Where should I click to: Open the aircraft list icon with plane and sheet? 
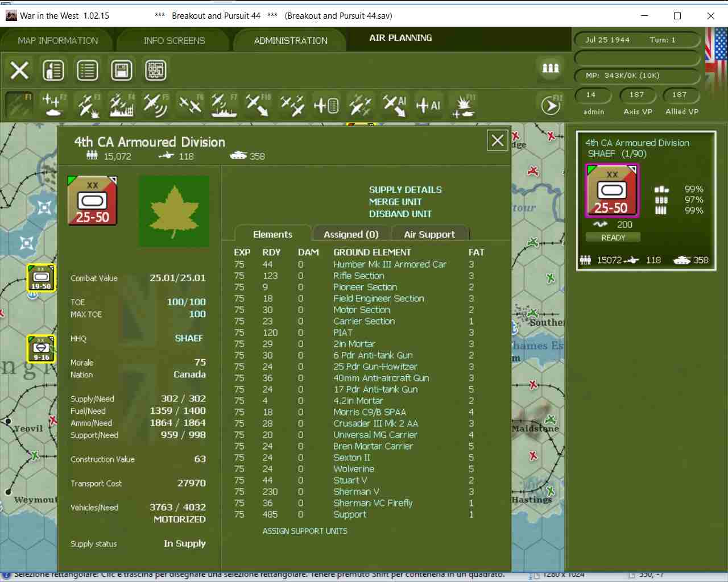tap(326, 105)
